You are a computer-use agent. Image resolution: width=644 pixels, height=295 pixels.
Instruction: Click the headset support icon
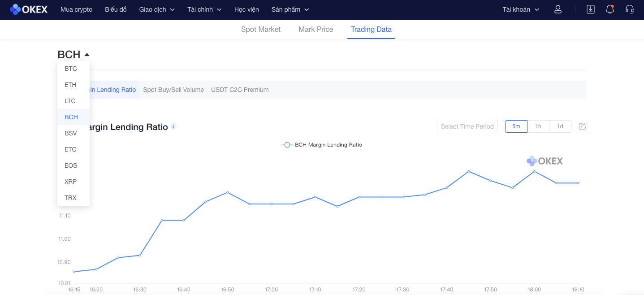tap(630, 9)
